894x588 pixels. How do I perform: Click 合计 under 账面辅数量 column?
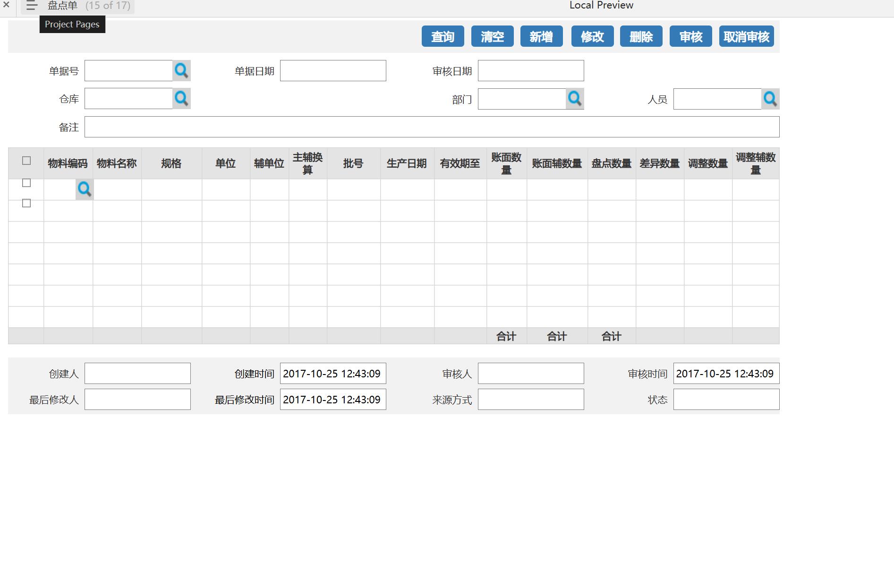click(x=557, y=336)
